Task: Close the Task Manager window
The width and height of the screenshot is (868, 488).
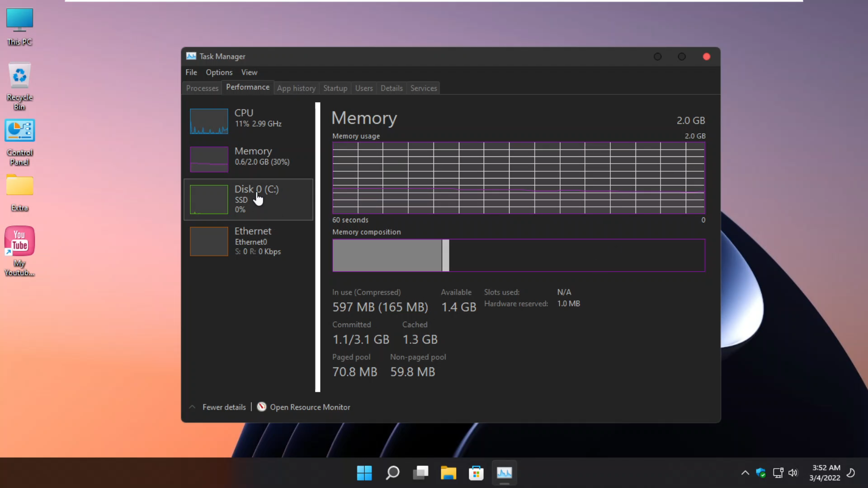Action: pyautogui.click(x=706, y=56)
